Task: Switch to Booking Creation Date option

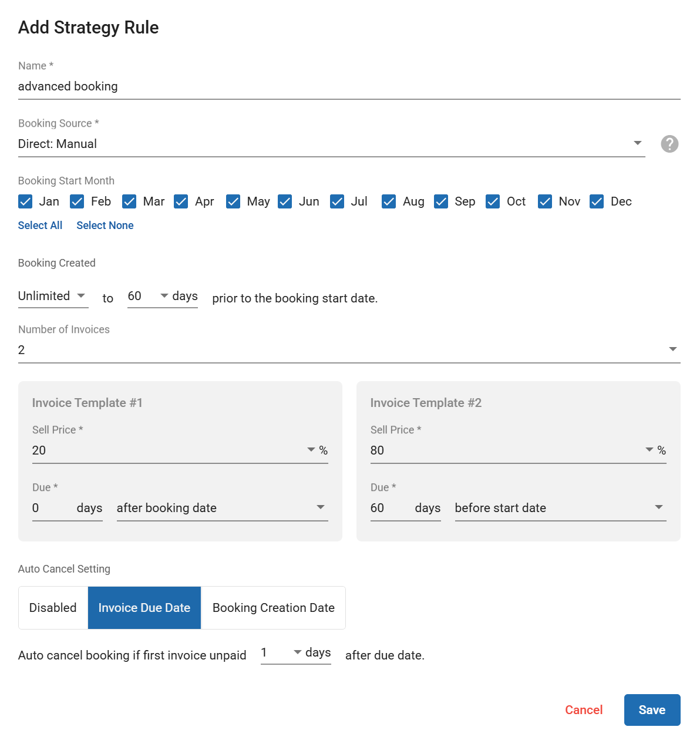Action: [273, 608]
